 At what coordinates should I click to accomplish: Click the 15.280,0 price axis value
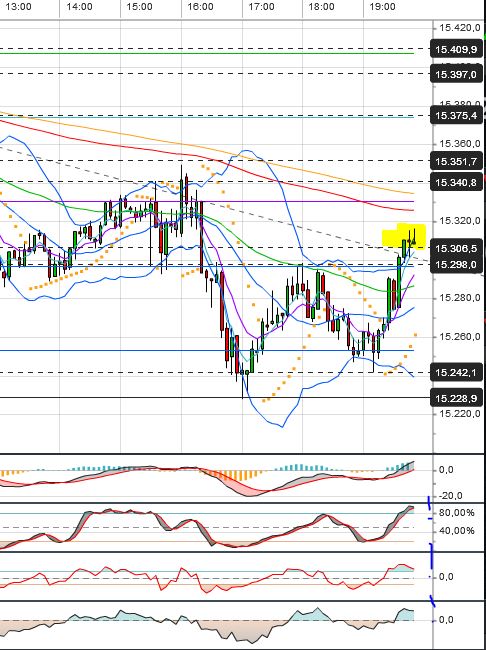[459, 298]
